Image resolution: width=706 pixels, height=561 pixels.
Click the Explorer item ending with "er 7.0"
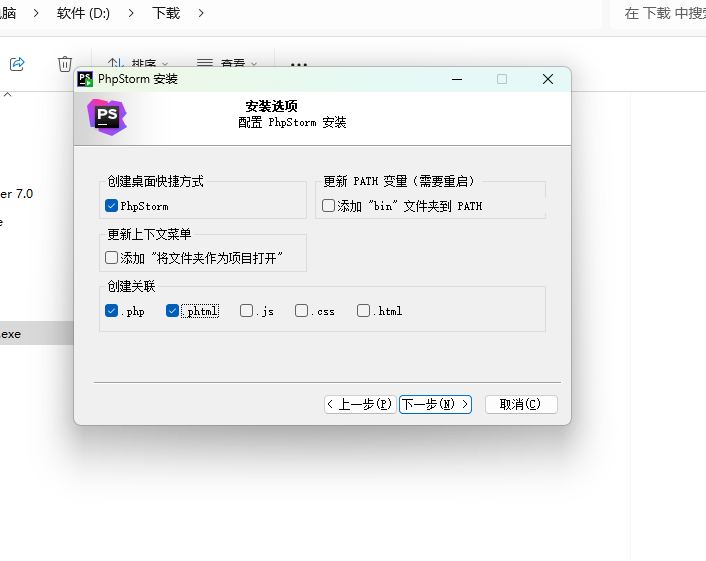tap(17, 194)
